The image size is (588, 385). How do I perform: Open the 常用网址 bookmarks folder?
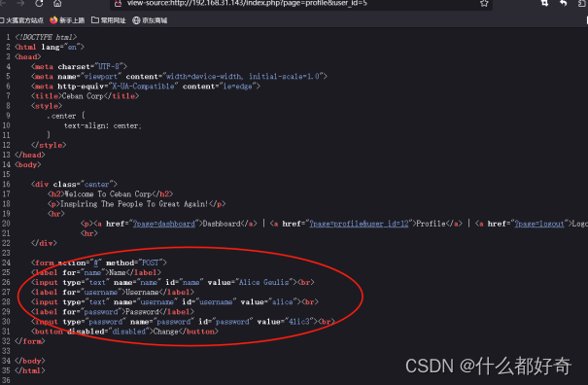pyautogui.click(x=109, y=20)
